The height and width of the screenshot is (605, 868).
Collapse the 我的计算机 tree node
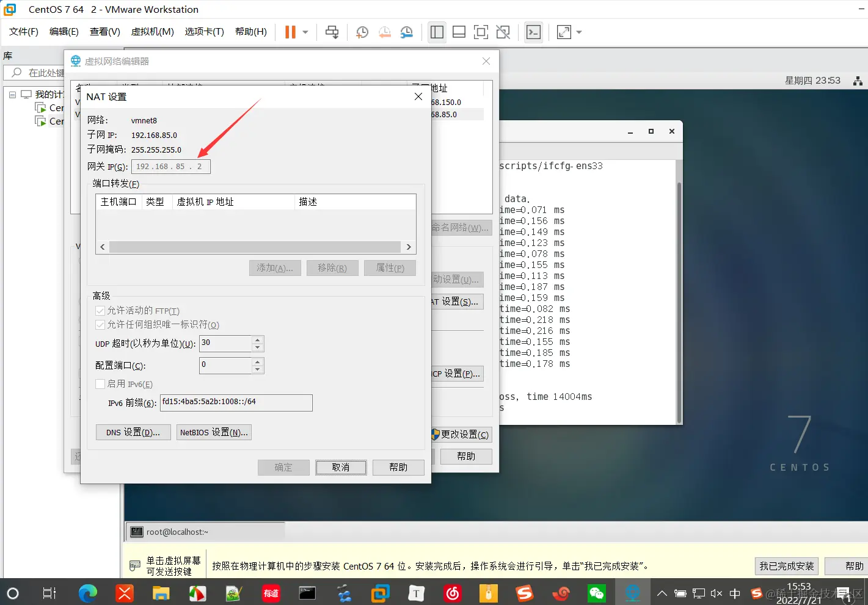(13, 95)
